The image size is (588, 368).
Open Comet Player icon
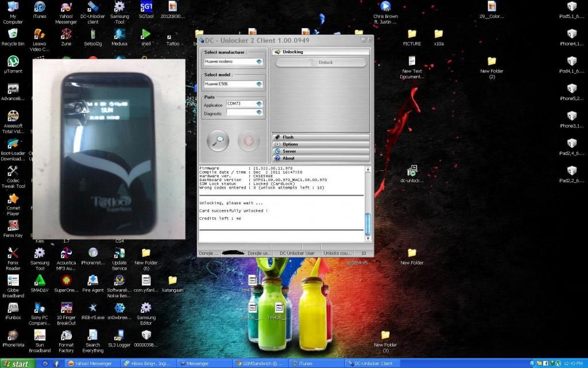13,205
